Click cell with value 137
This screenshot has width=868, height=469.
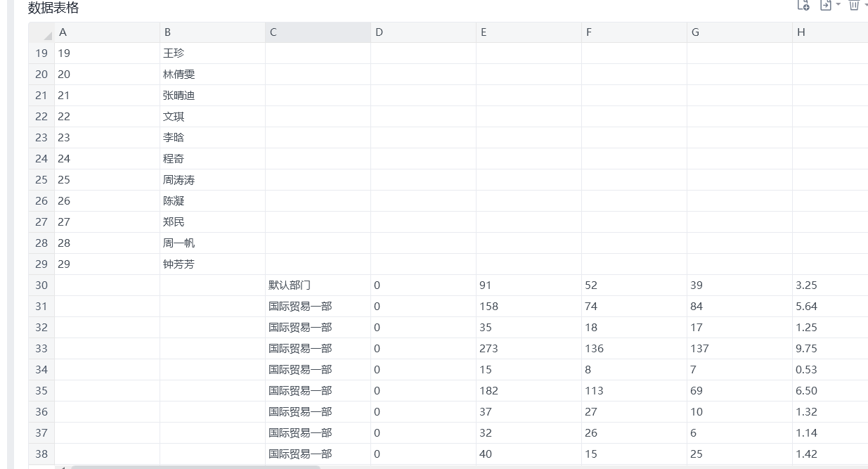coord(740,349)
